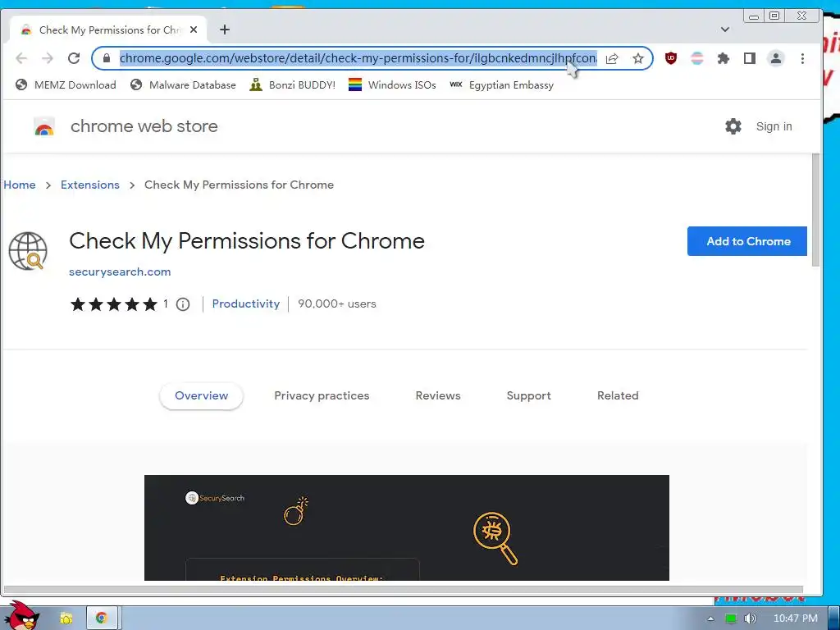Viewport: 840px width, 630px height.
Task: Bookmark this tab with the star
Action: point(637,58)
